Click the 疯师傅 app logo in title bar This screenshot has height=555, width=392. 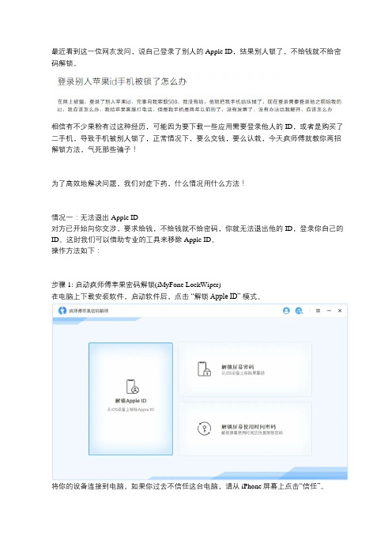62,311
